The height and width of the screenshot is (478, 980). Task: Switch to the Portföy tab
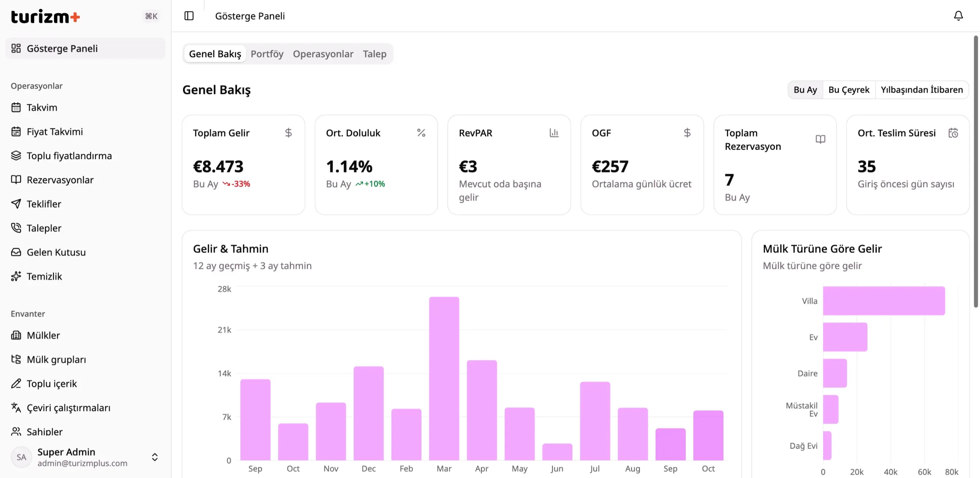tap(267, 54)
